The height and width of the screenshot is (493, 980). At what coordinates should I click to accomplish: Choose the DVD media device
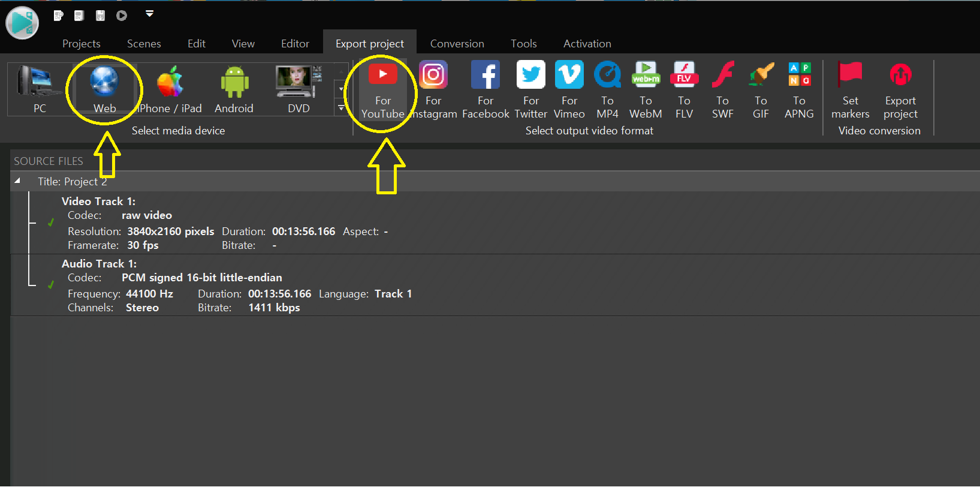(298, 89)
